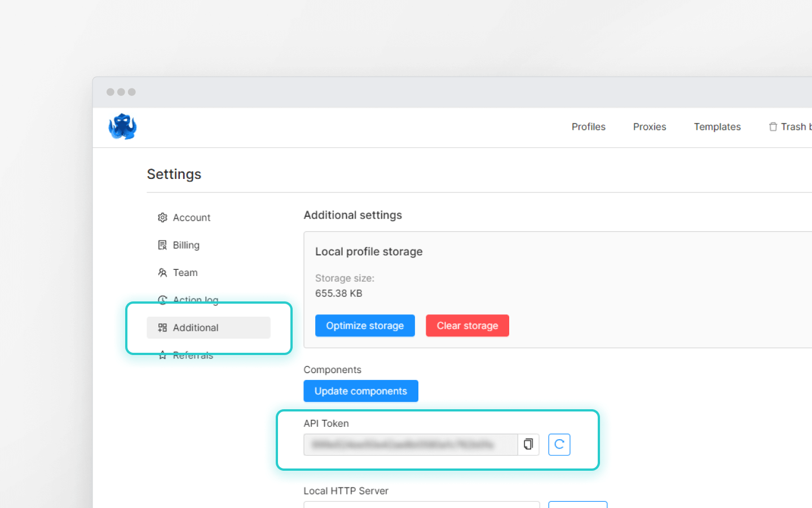The image size is (812, 508).
Task: Click the 'Settings' page title
Action: point(174,174)
